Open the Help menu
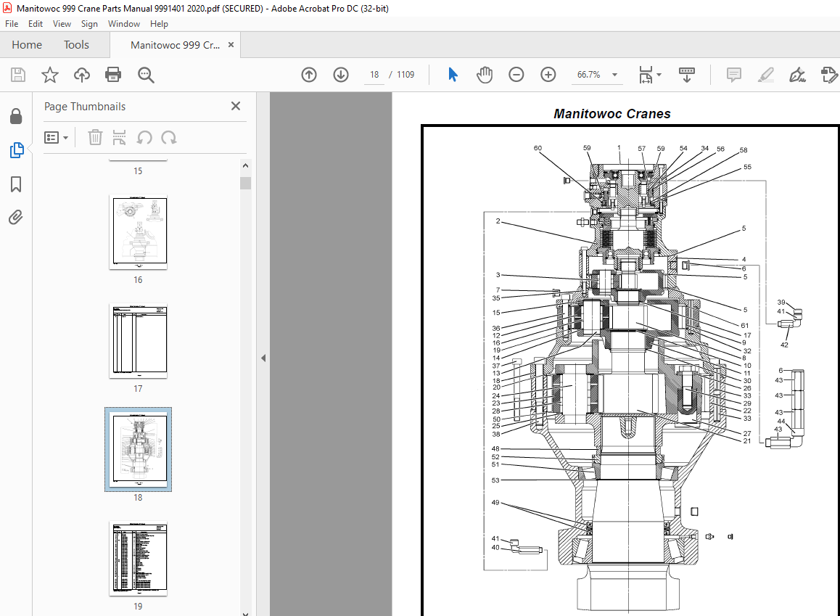 click(159, 23)
